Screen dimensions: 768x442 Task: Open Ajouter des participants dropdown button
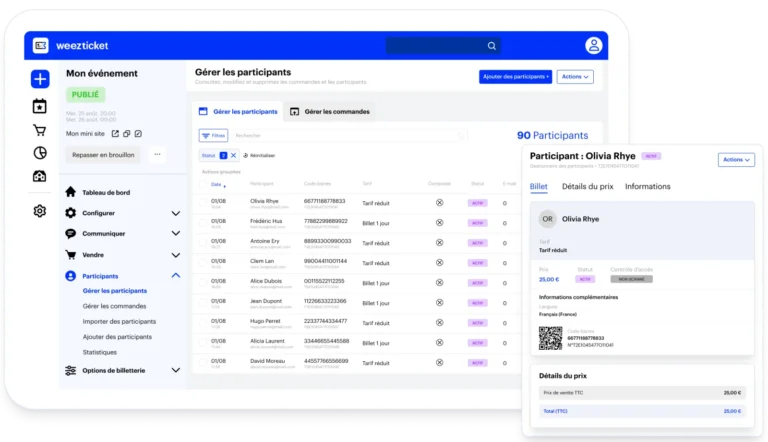pos(515,76)
